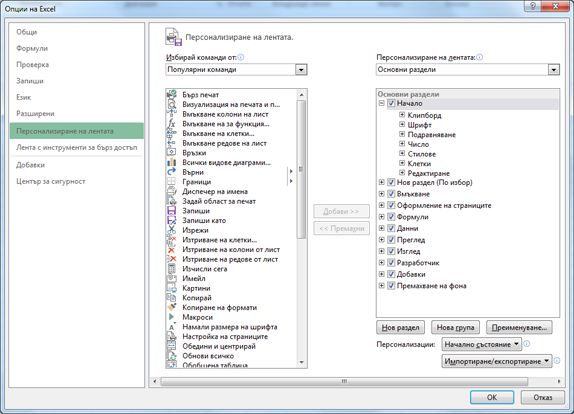Select Изтриване на колони от лист icon
Viewport: 574px width, 414px height.
[171, 250]
